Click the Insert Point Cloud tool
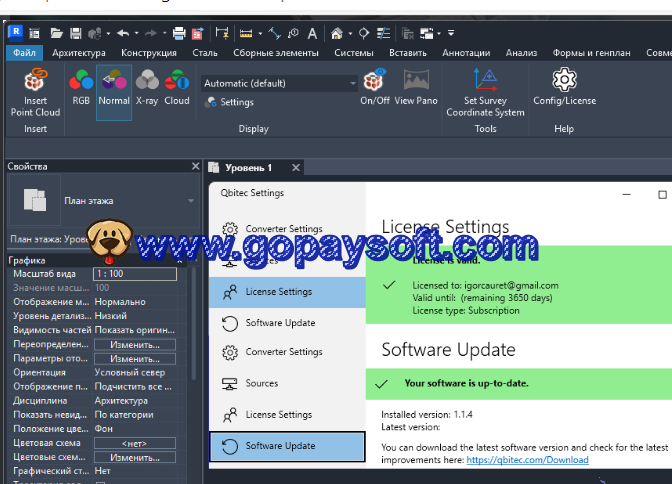The width and height of the screenshot is (672, 484). 35,93
